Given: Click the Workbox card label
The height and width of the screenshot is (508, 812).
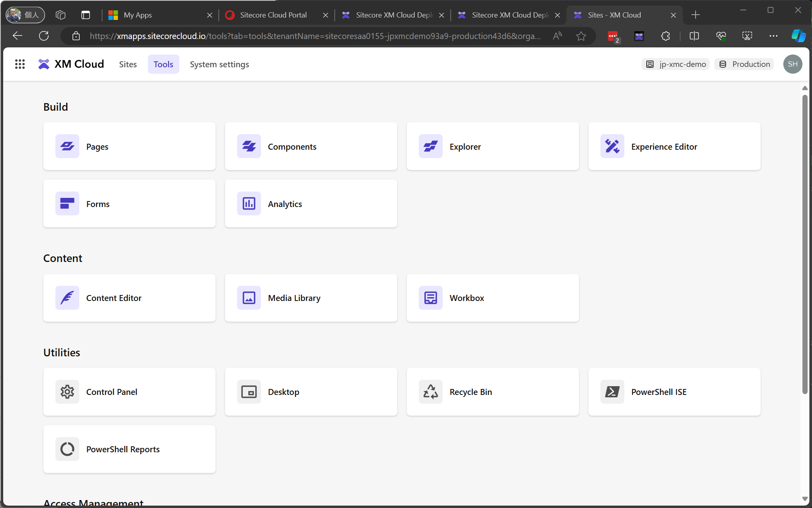Looking at the screenshot, I should point(467,298).
